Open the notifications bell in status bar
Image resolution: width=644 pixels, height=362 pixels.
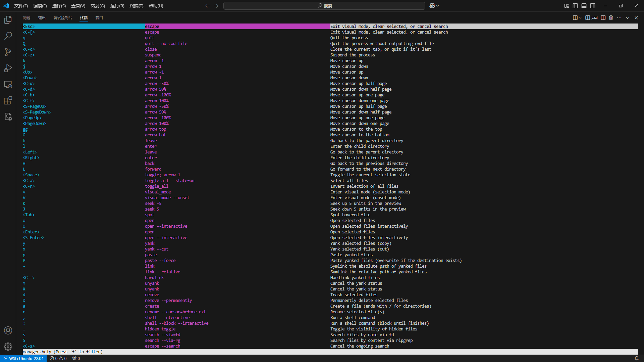(x=636, y=358)
